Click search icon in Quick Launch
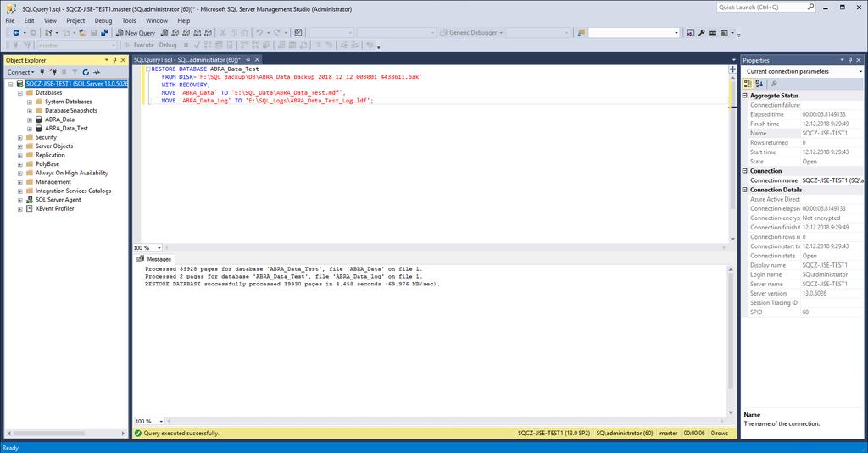The height and width of the screenshot is (453, 868). coord(810,7)
